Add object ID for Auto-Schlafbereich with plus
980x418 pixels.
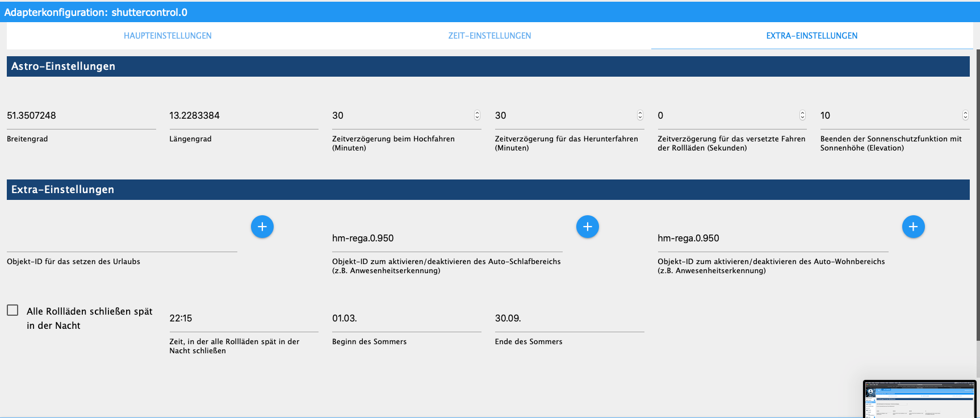(x=588, y=227)
